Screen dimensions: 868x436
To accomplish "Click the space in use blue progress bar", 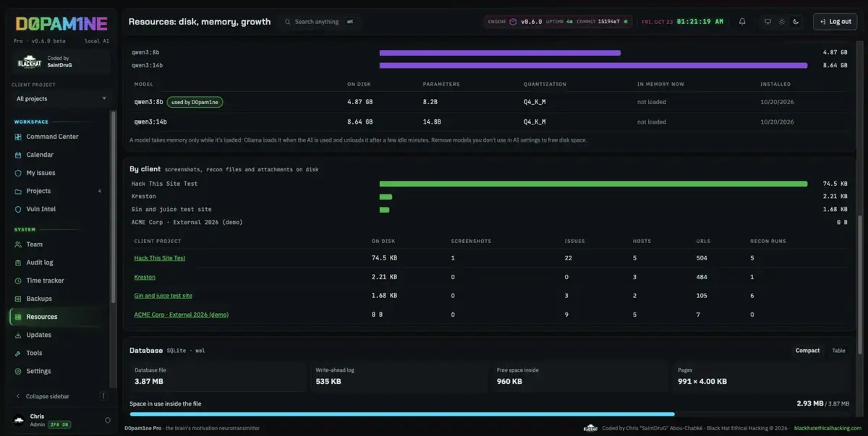I will 402,414.
